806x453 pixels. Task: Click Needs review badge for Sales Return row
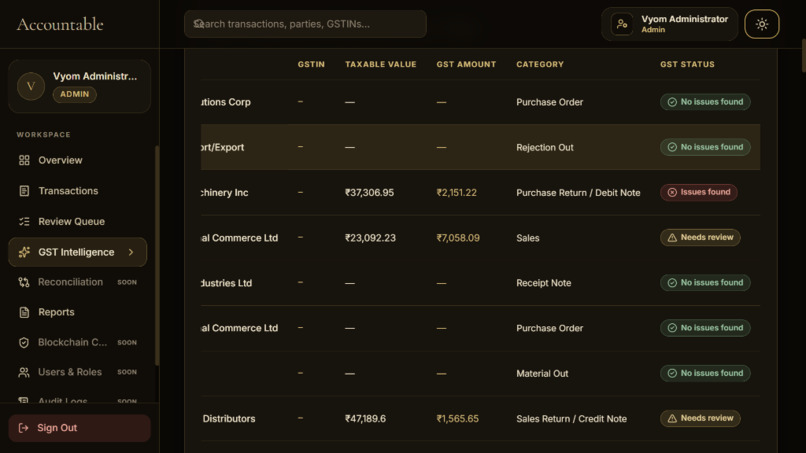[x=700, y=419]
